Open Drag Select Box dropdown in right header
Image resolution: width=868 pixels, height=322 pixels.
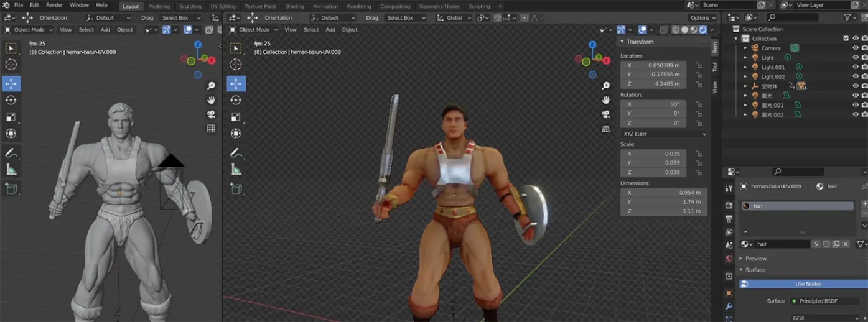[405, 18]
